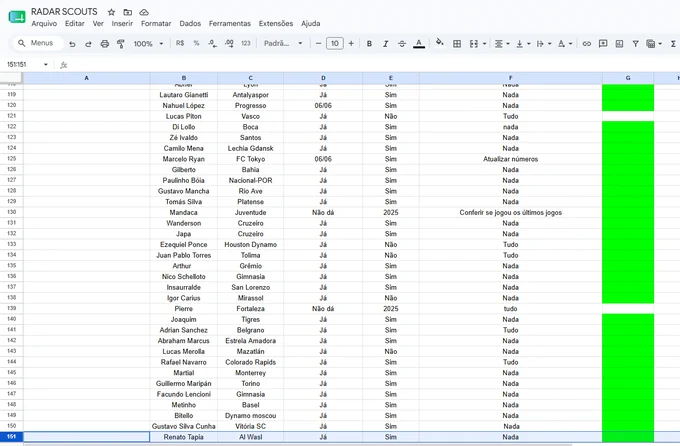Screen dimensions: 680x446
Task: Open the more number formats 123 menu
Action: coord(246,43)
